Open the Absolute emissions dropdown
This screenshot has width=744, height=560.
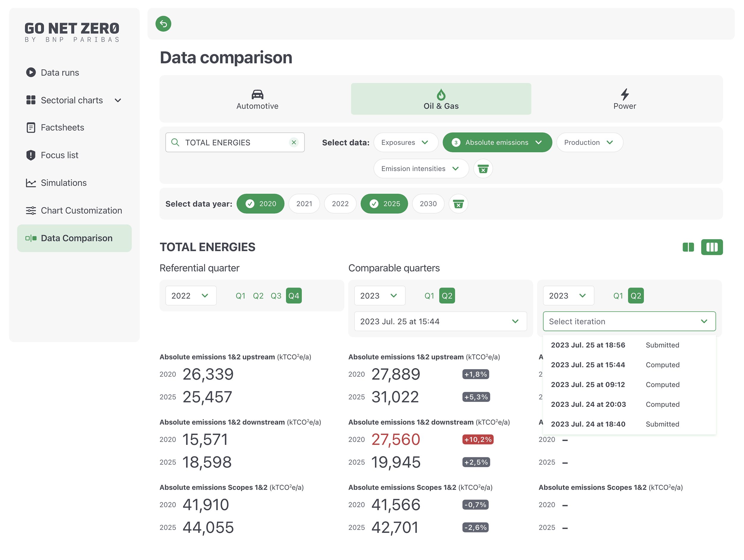point(497,142)
